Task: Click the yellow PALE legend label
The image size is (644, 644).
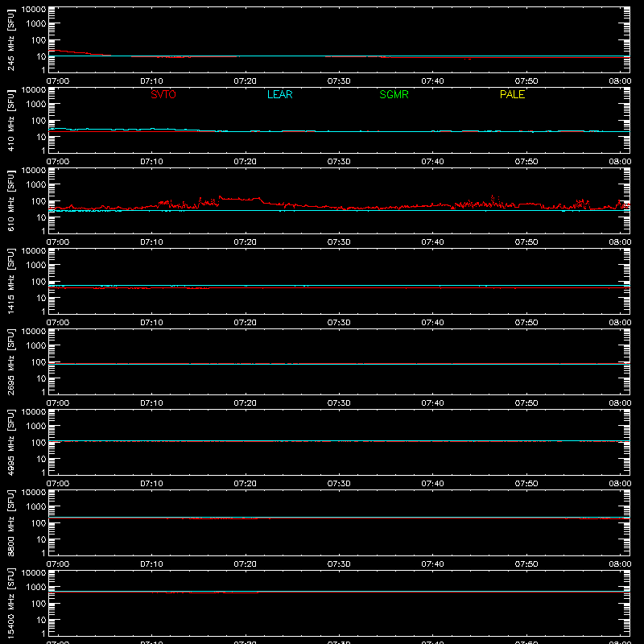Action: coord(512,94)
